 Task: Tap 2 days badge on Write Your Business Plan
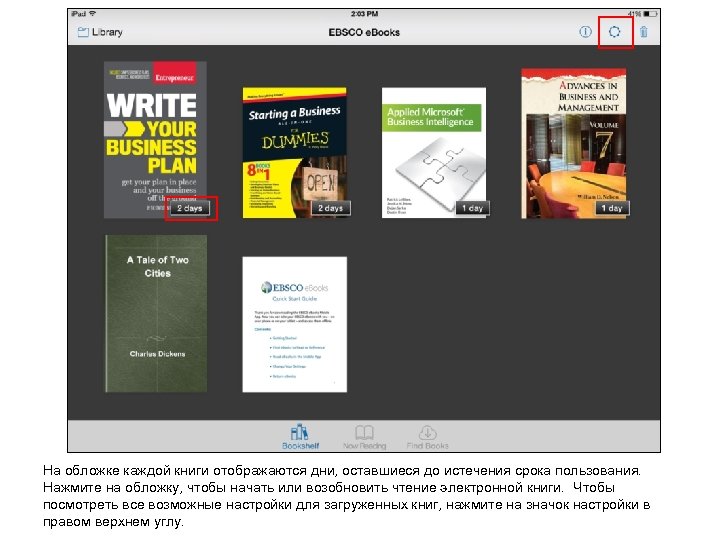click(x=190, y=208)
